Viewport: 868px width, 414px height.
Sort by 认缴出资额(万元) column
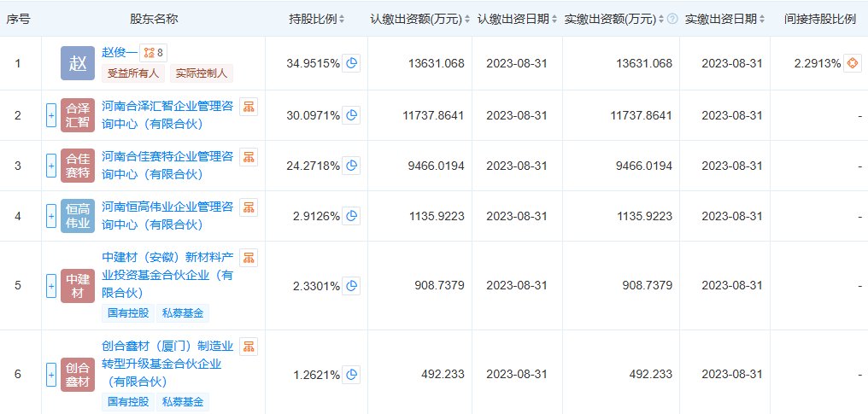[x=419, y=19]
